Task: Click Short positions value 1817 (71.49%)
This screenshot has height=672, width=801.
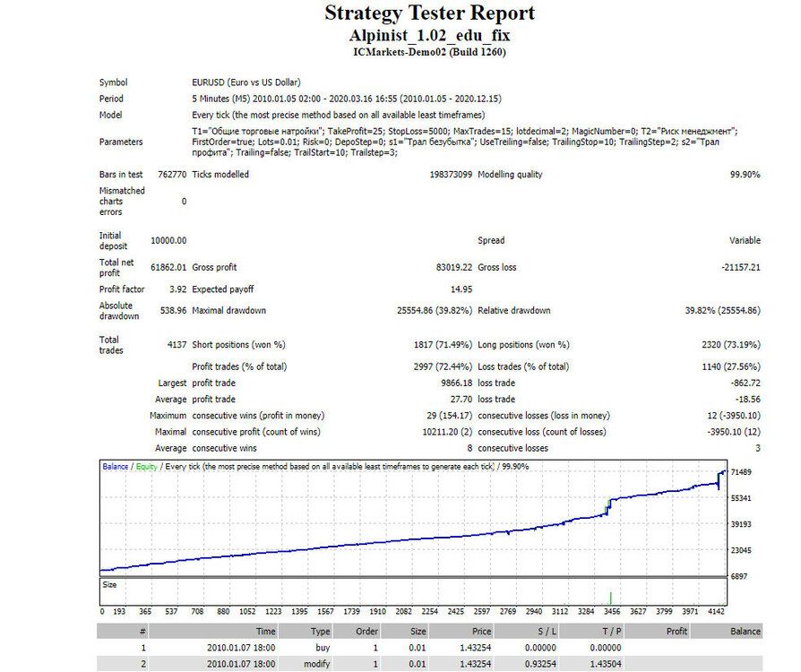Action: tap(443, 345)
